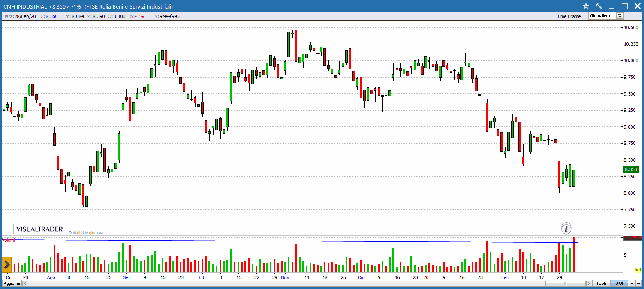Screen dimensions: 644x289
Task: Click the Dic month axis label
Action: tap(361, 277)
